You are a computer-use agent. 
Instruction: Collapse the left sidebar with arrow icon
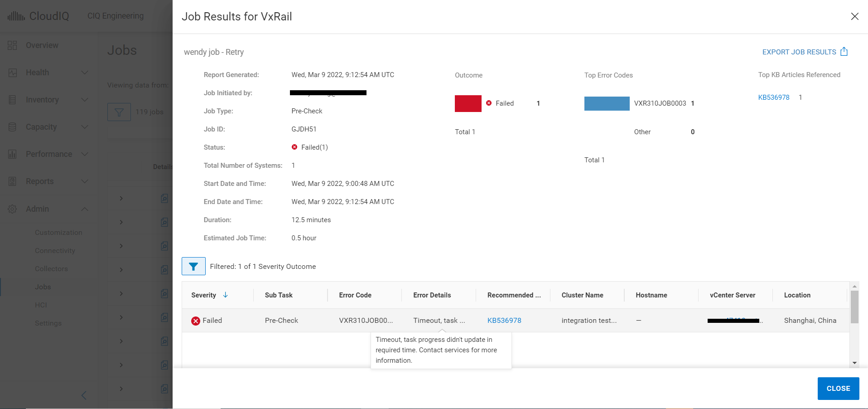tap(84, 395)
